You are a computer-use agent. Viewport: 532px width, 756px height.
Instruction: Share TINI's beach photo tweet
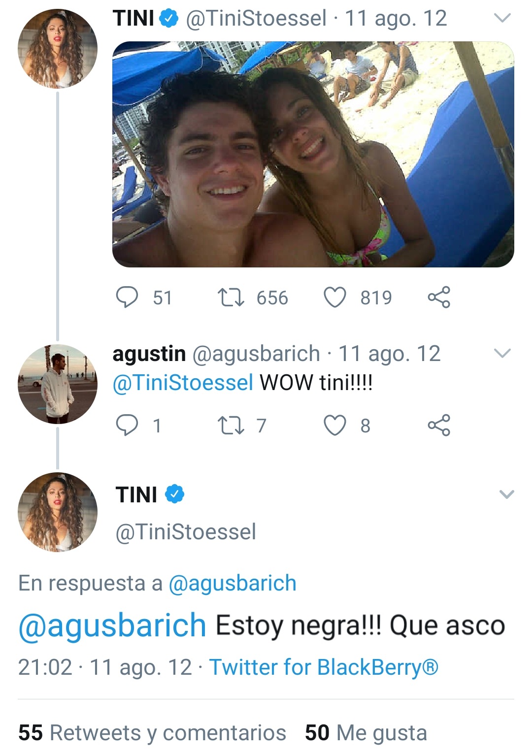click(x=439, y=297)
